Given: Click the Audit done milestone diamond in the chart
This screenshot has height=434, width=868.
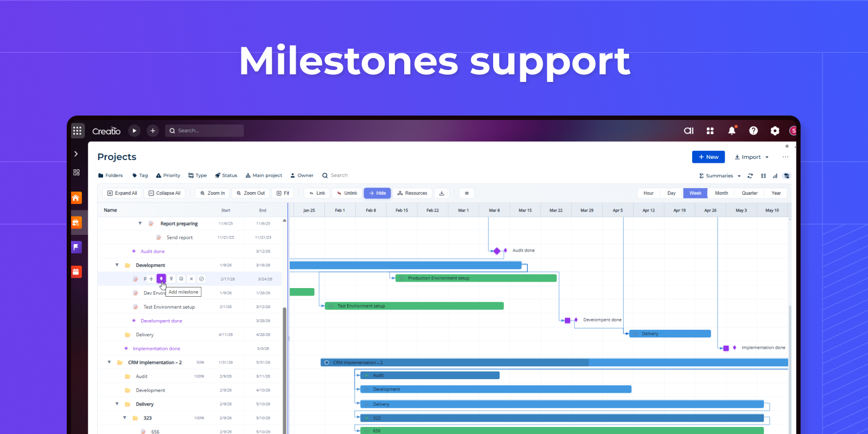Looking at the screenshot, I should [496, 251].
